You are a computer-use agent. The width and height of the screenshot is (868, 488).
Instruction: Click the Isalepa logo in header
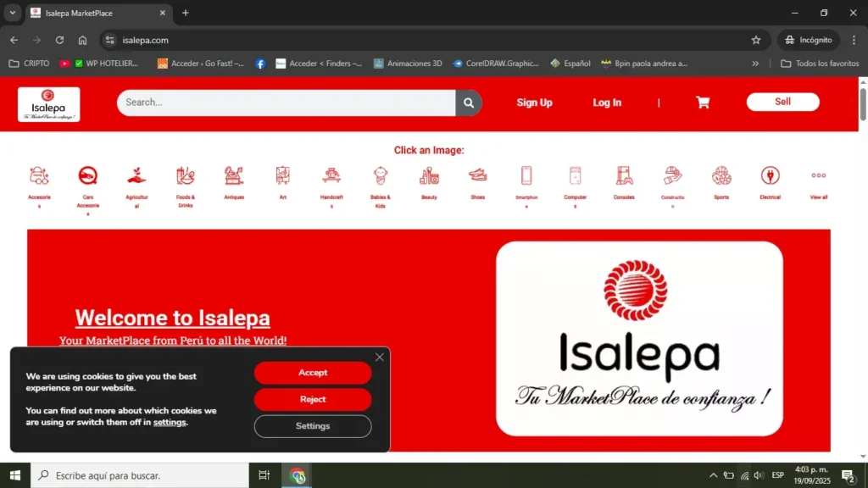click(x=48, y=104)
